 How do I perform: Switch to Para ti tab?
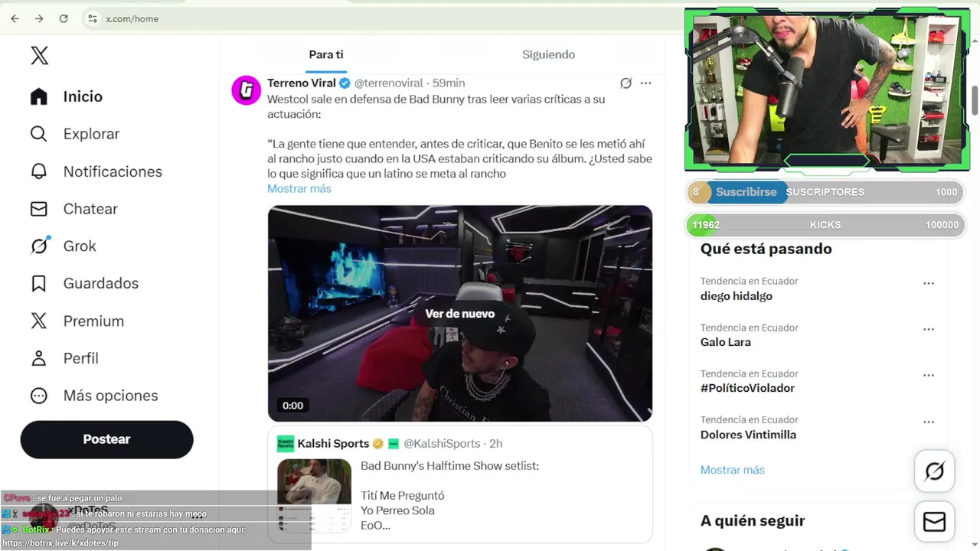click(x=326, y=54)
